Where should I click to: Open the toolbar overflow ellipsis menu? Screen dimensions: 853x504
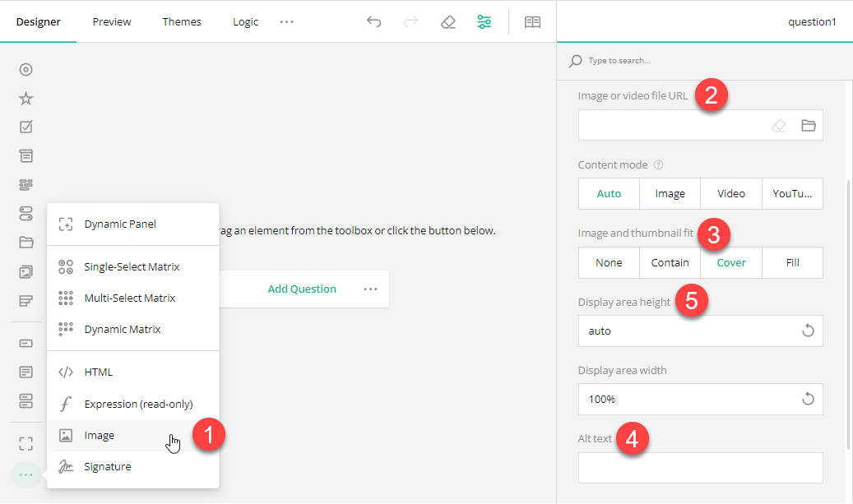286,21
